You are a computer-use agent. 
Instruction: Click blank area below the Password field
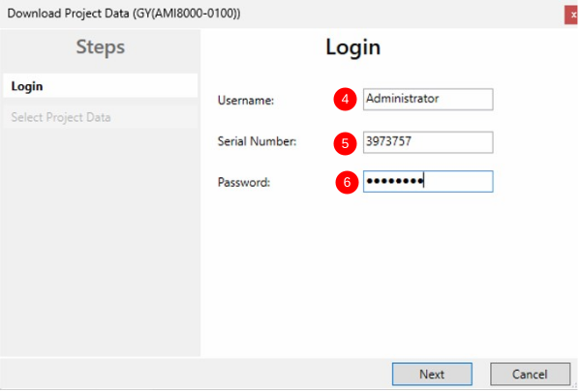(387, 271)
